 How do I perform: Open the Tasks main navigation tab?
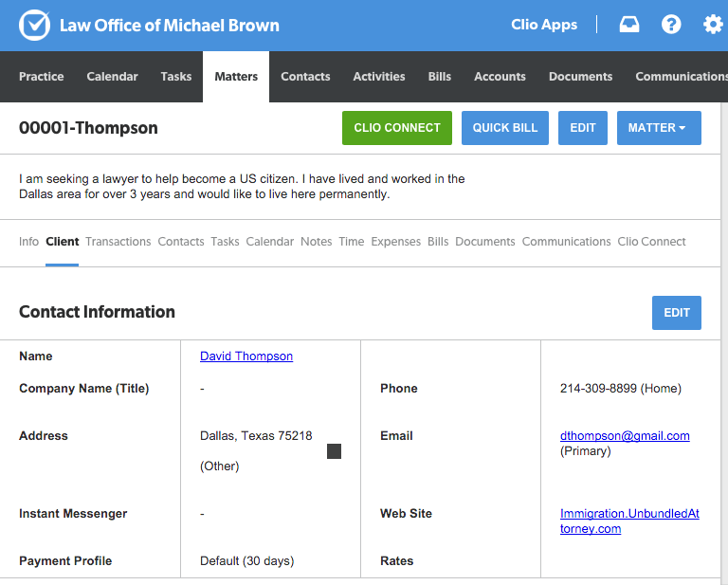176,76
